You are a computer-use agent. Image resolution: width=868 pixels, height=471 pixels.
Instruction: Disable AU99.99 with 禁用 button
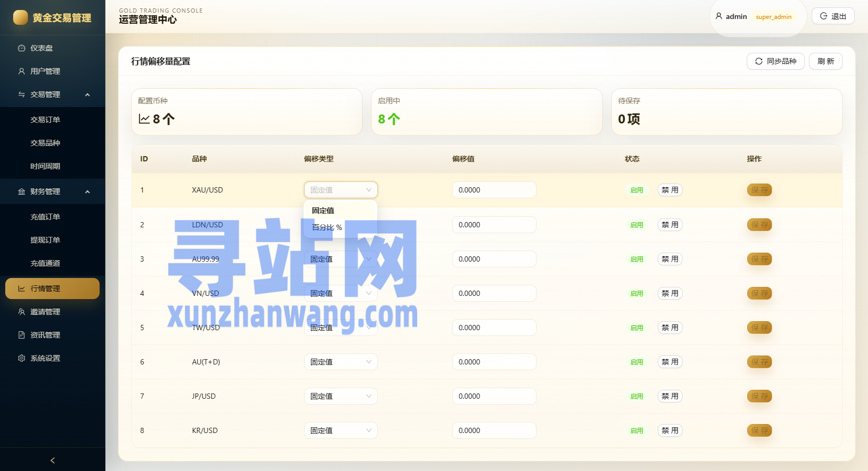coord(670,259)
